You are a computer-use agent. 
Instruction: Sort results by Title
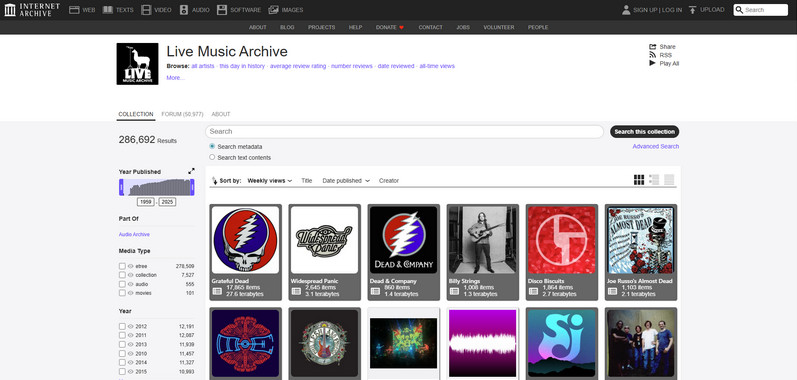[x=306, y=180]
